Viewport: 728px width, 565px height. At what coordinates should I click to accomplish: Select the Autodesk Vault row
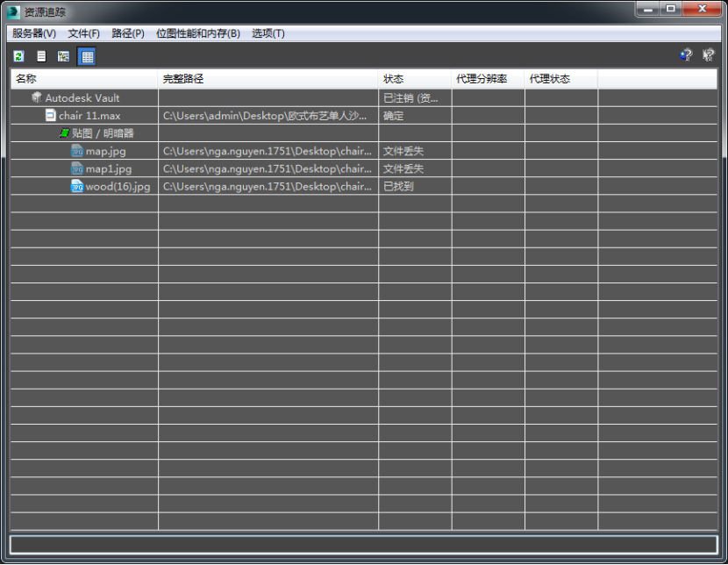coord(364,98)
